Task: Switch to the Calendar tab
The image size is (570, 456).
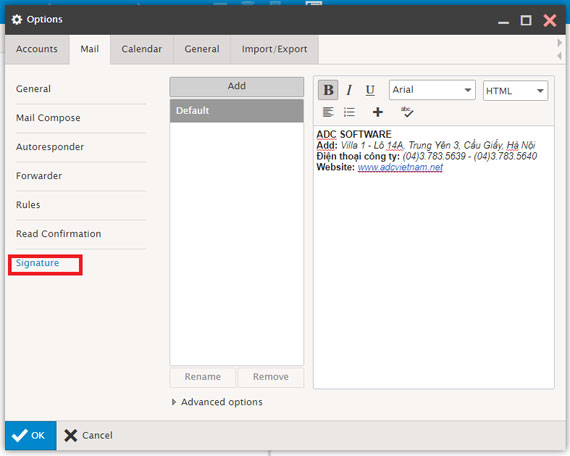Action: [142, 49]
